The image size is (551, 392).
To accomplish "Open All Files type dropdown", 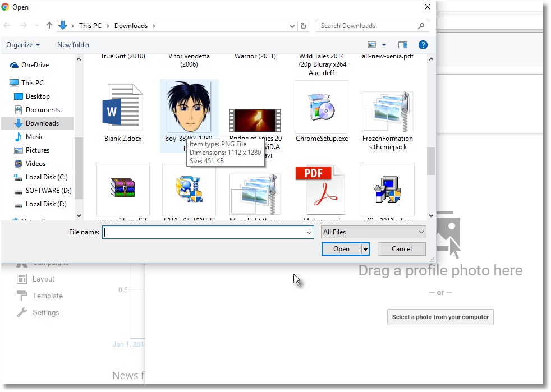I will pos(374,232).
